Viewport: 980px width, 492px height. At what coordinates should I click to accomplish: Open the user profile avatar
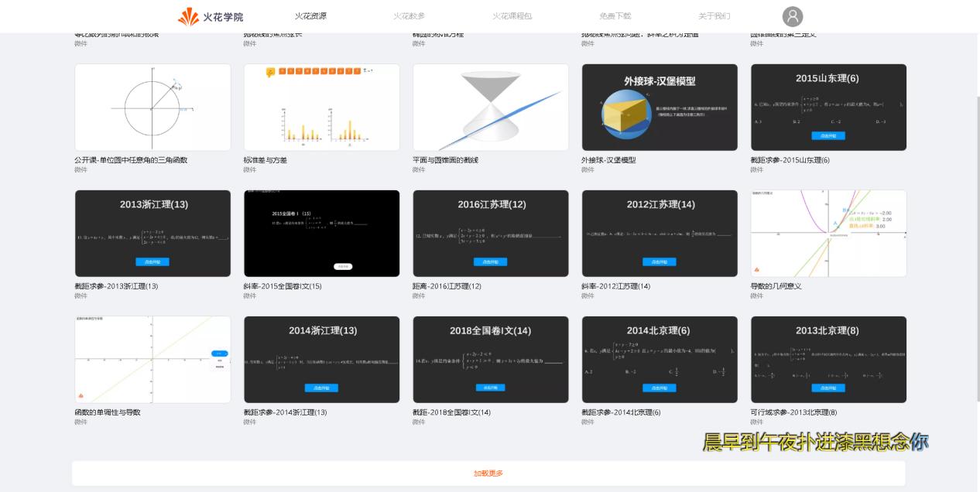coord(793,16)
